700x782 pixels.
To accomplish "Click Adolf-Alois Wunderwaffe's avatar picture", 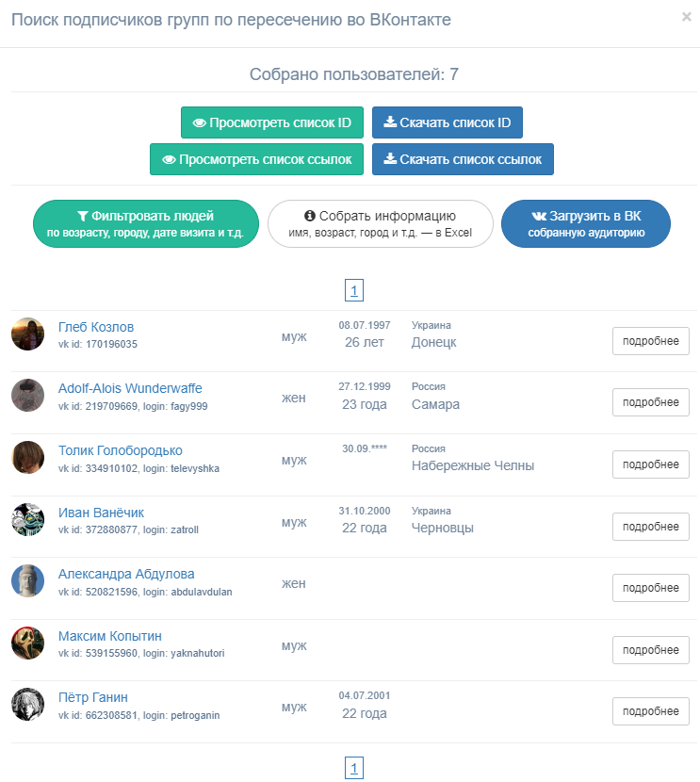I will [x=27, y=396].
